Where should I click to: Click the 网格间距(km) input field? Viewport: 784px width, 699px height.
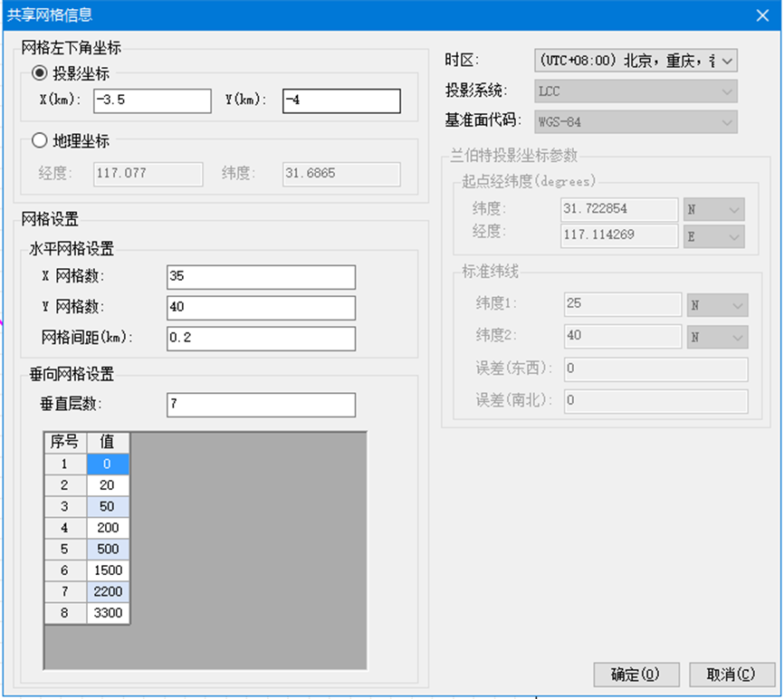(x=261, y=338)
